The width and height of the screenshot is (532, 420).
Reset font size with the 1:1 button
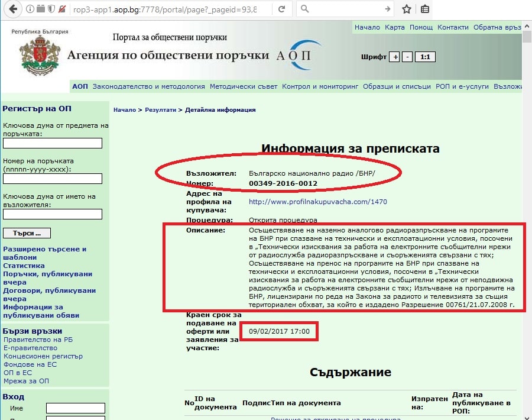pos(425,57)
